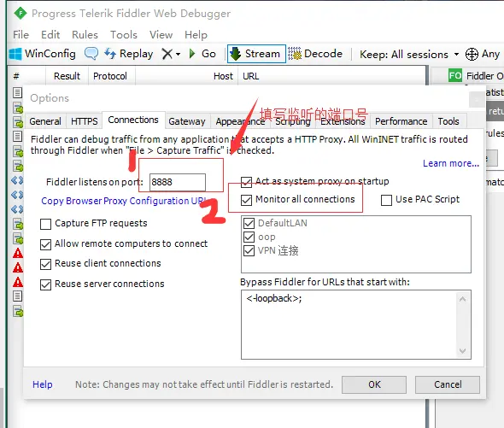Open WinConfig from the toolbar
This screenshot has height=428, width=504.
(x=43, y=54)
